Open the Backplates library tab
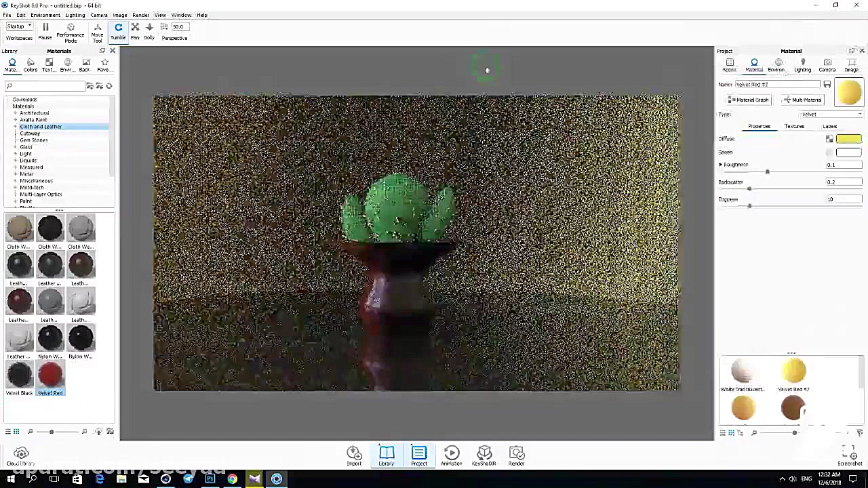Image resolution: width=868 pixels, height=488 pixels. coord(85,65)
